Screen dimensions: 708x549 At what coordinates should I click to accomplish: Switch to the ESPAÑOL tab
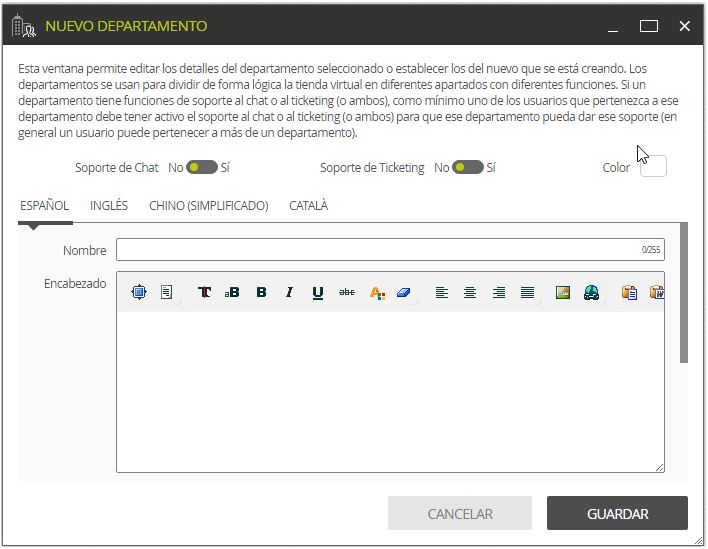[45, 206]
